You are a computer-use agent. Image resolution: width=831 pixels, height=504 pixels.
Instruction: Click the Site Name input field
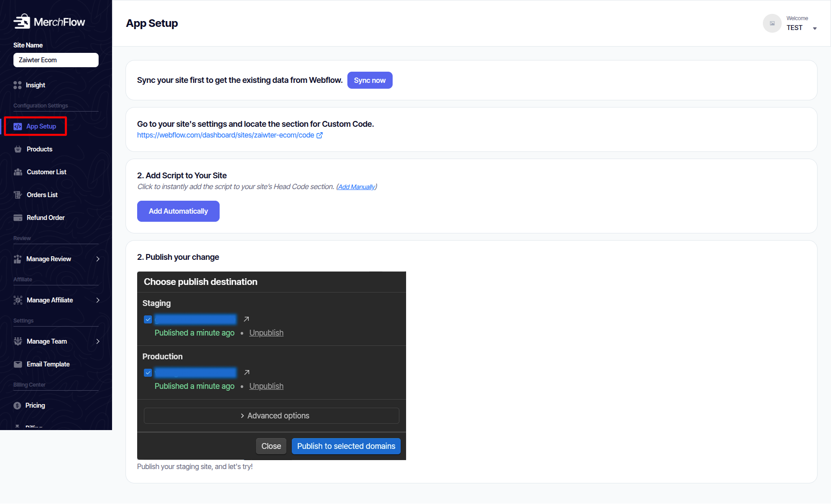(x=56, y=60)
